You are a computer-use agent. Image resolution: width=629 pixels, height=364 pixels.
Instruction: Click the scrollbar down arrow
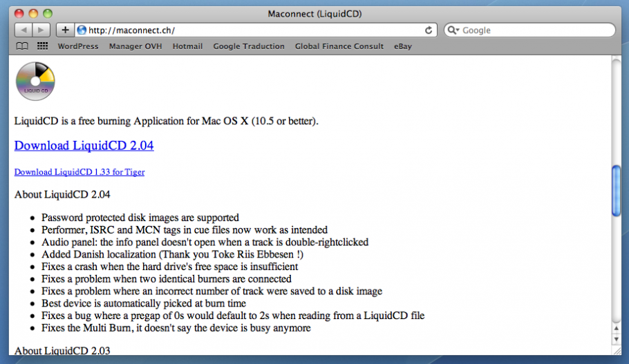(616, 339)
